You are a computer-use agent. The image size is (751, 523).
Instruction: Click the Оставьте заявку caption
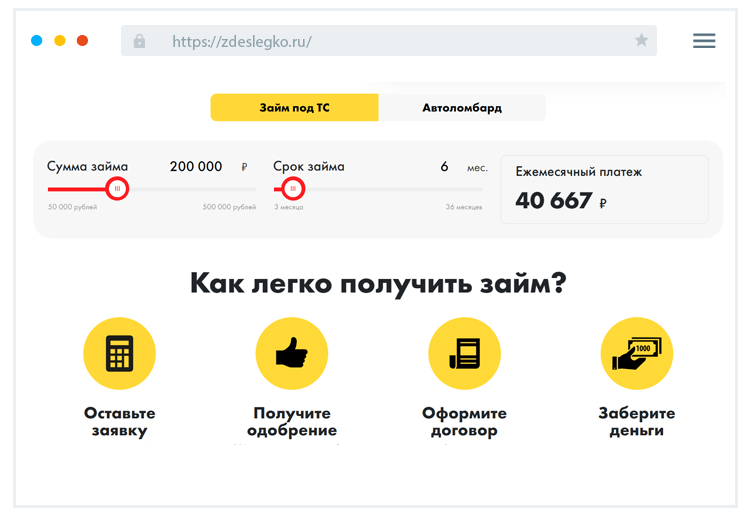pos(120,421)
